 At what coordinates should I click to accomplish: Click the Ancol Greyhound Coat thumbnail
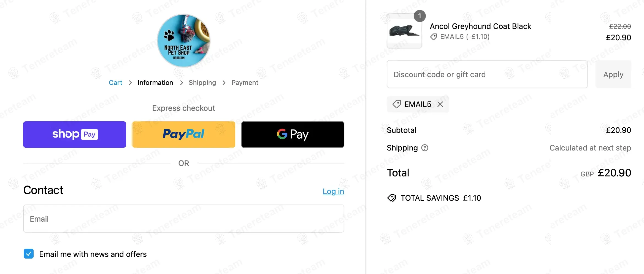click(x=404, y=31)
